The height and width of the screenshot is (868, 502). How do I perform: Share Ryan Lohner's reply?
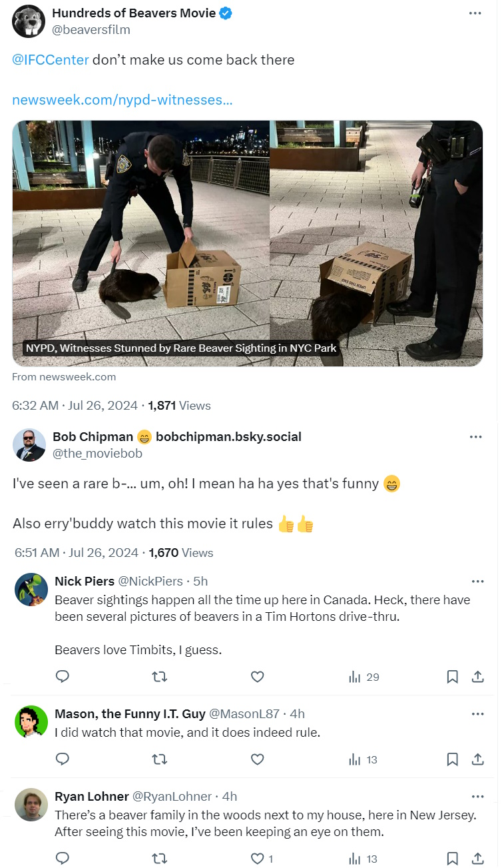(477, 859)
